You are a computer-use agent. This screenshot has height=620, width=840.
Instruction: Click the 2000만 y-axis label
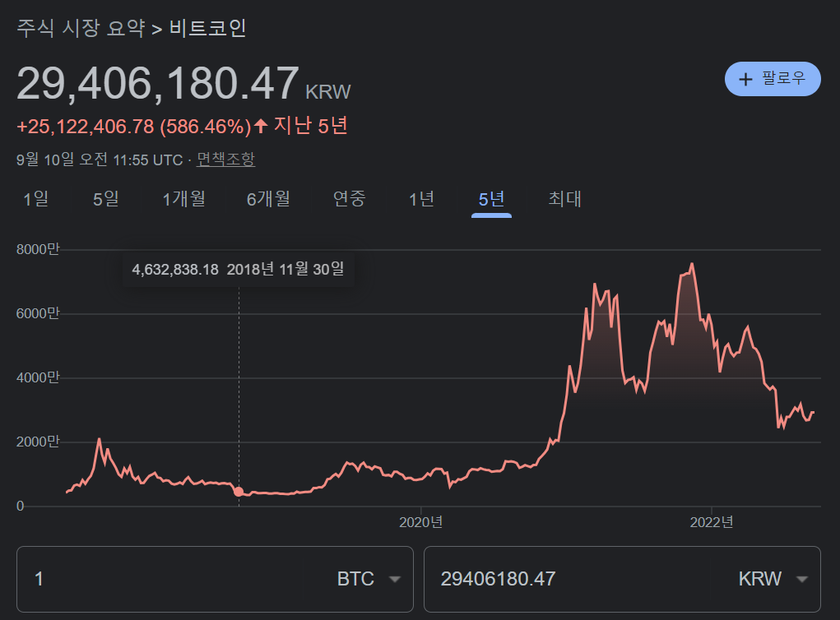[x=38, y=442]
